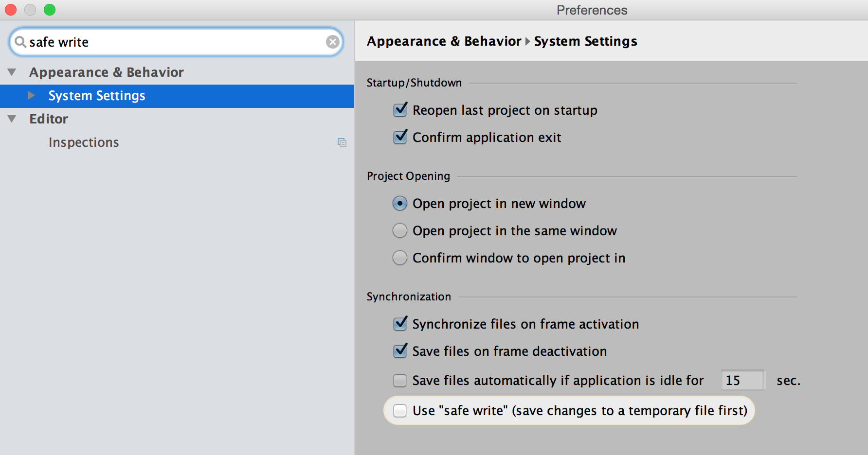Image resolution: width=868 pixels, height=455 pixels.
Task: Collapse the Editor tree node
Action: click(12, 119)
